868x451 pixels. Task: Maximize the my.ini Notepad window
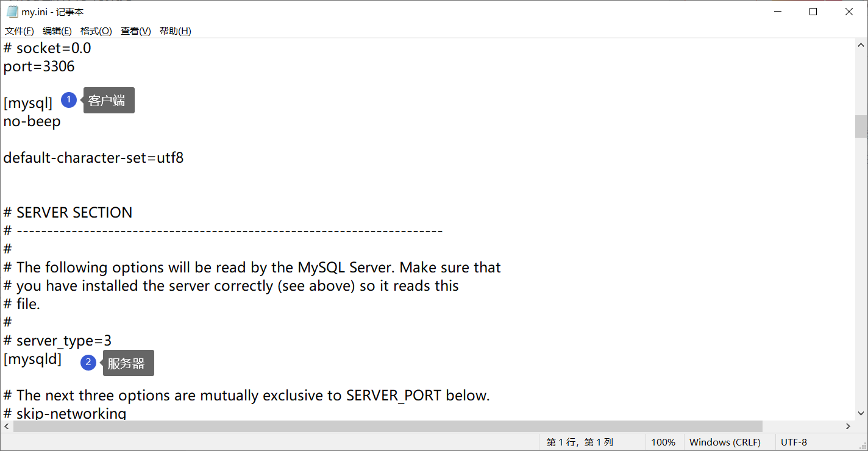tap(813, 12)
